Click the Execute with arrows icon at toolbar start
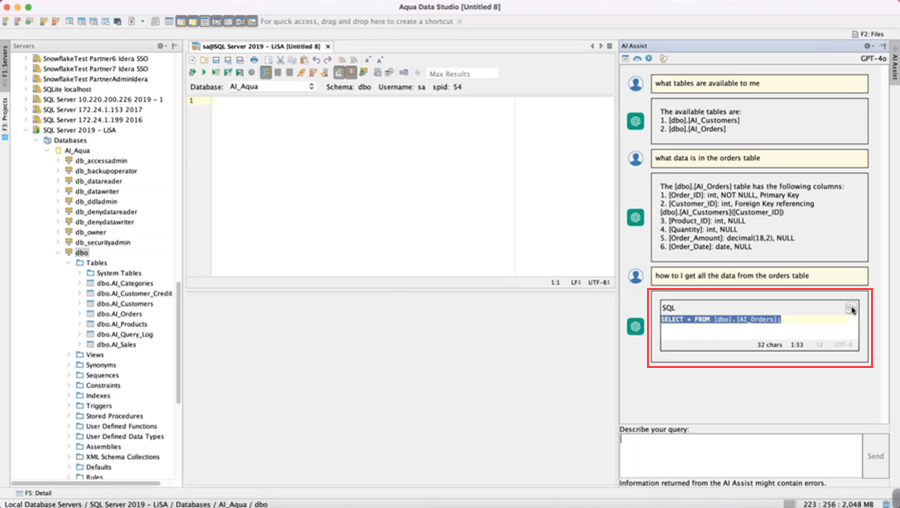 click(x=192, y=72)
